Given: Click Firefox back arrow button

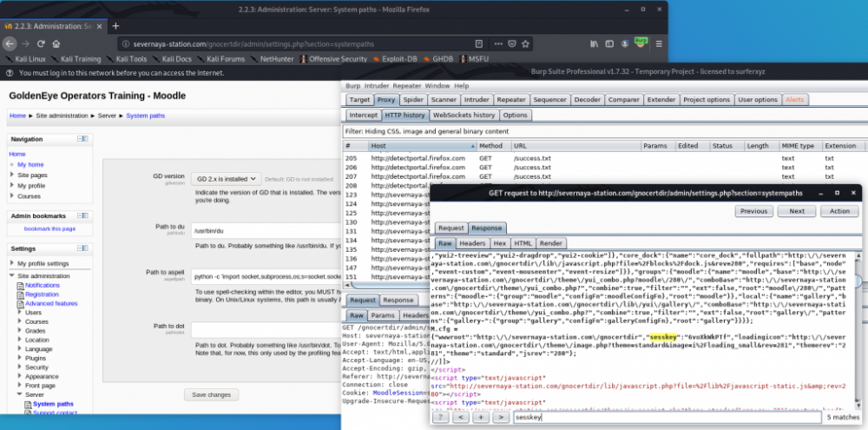Looking at the screenshot, I should pos(10,43).
